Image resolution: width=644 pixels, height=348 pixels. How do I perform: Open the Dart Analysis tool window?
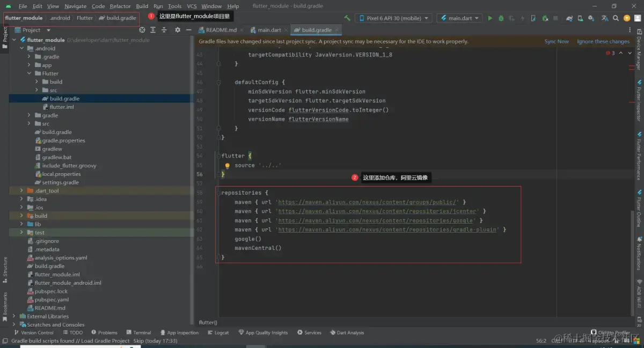tap(347, 332)
